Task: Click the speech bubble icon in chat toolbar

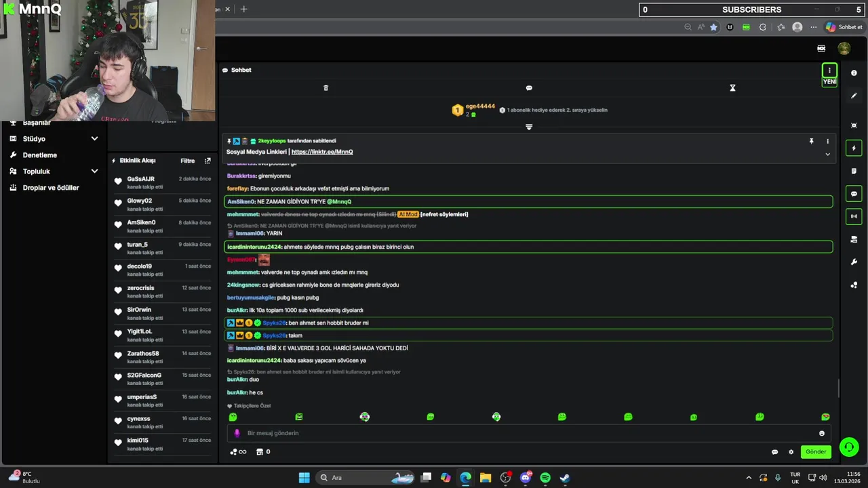Action: (x=529, y=88)
